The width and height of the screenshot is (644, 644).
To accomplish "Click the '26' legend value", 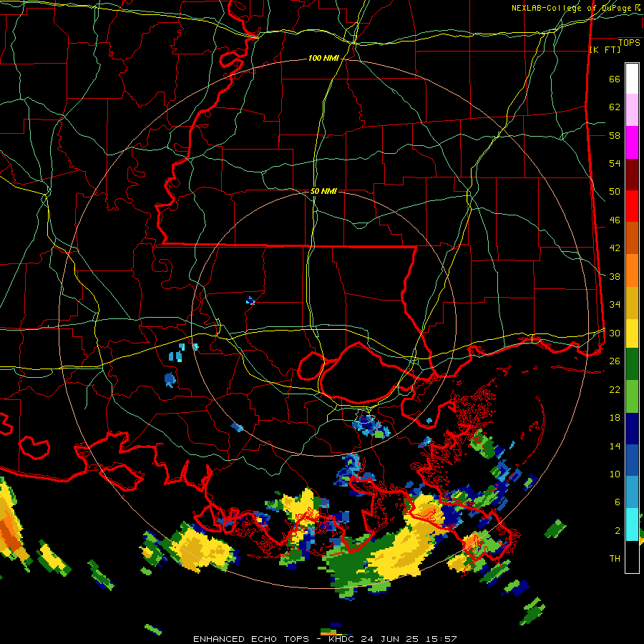I will click(615, 361).
